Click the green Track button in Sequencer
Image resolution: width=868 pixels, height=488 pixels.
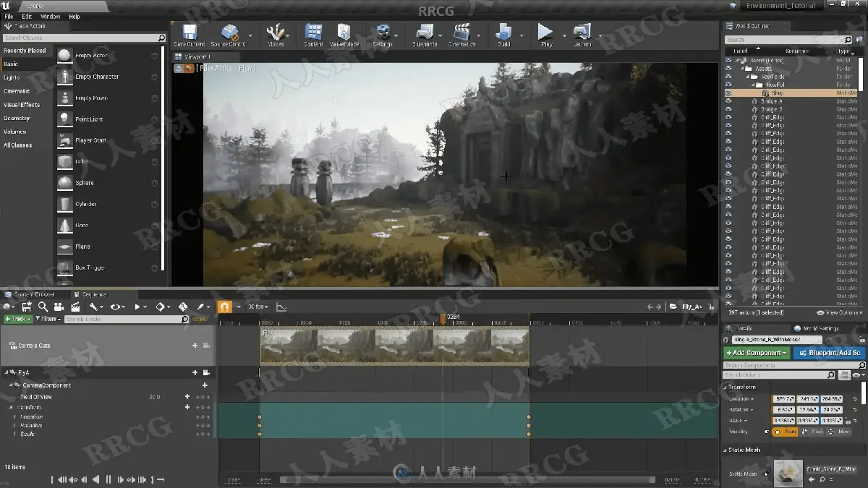point(17,319)
